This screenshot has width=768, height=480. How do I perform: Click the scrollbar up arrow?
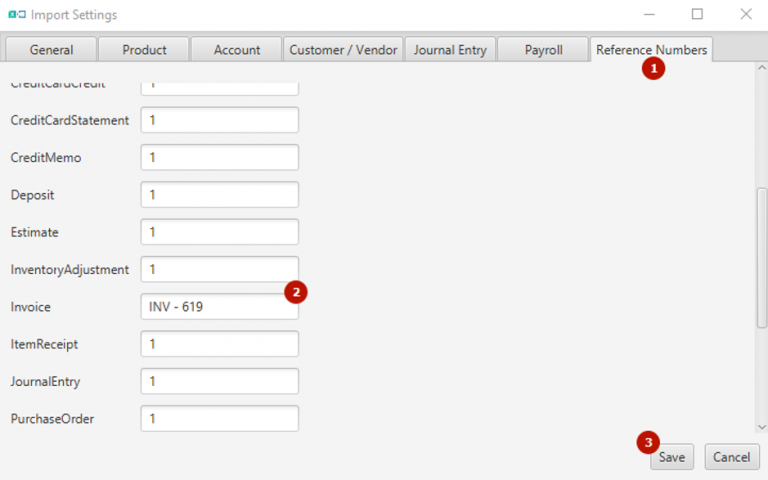tap(762, 68)
